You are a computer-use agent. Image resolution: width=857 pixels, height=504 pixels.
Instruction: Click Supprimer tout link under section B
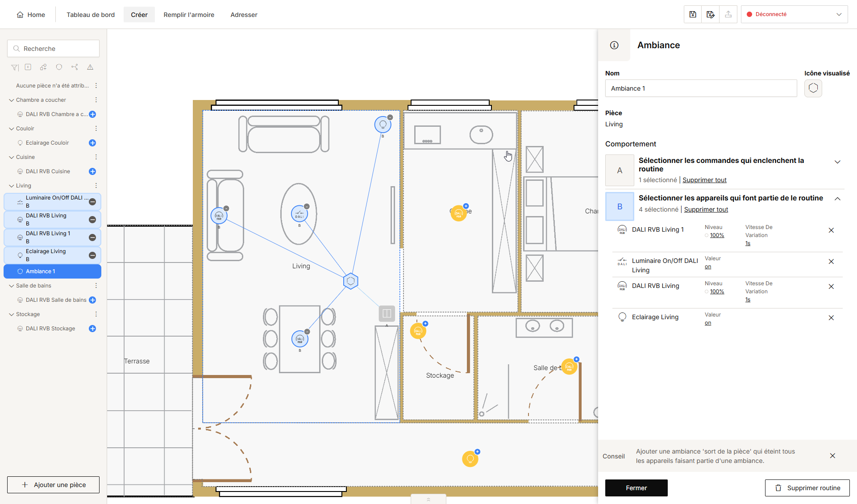(x=706, y=209)
